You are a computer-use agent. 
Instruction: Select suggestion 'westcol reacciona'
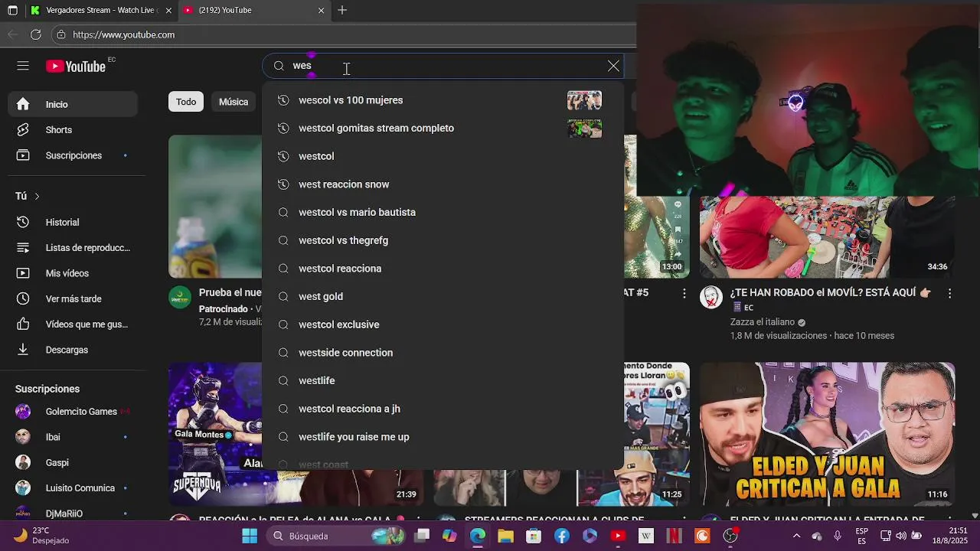pos(443,269)
